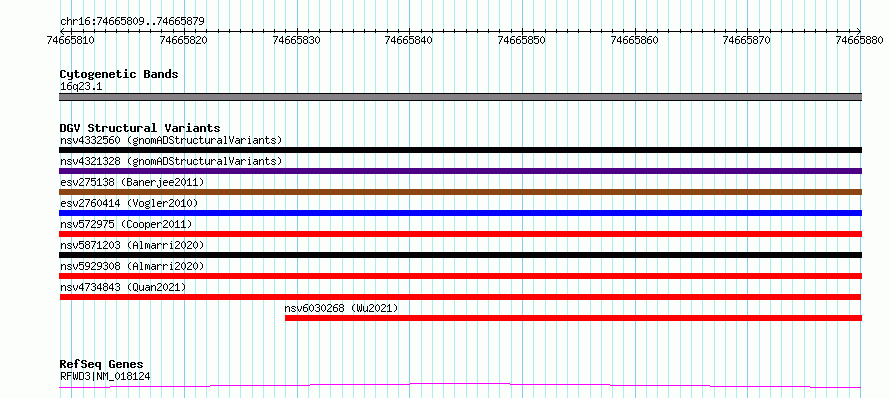Click ruler position 74665840
The width and height of the screenshot is (890, 398).
pos(409,40)
